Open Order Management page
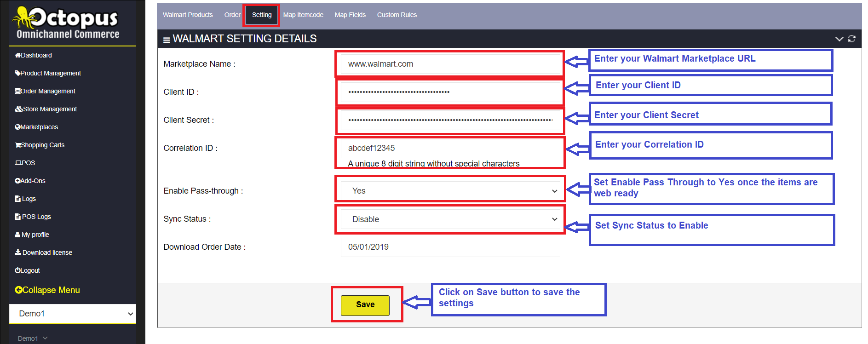This screenshot has width=868, height=344. [48, 91]
